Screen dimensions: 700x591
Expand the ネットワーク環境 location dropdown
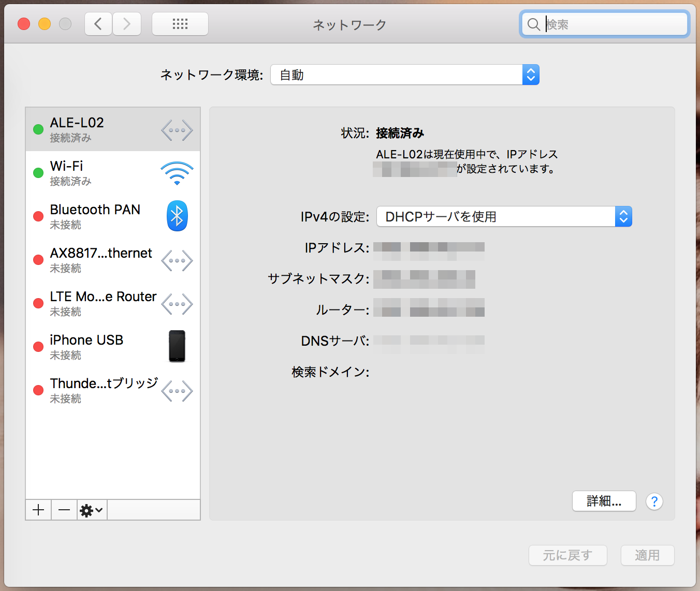[x=531, y=75]
